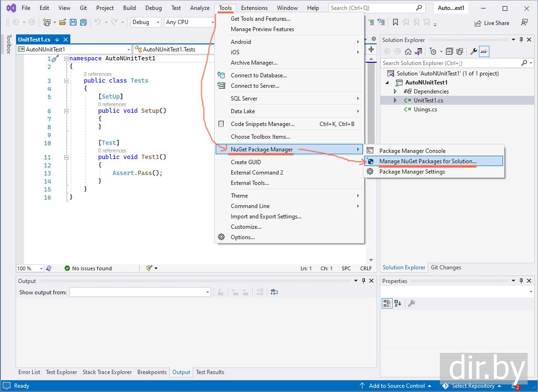Open the 100% zoom level combo box
The width and height of the screenshot is (538, 392).
30,268
